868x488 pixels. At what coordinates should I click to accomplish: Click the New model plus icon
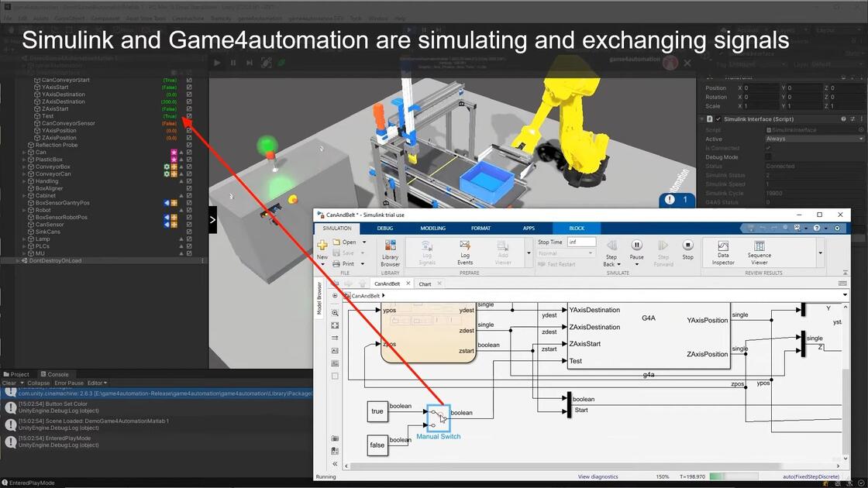322,245
